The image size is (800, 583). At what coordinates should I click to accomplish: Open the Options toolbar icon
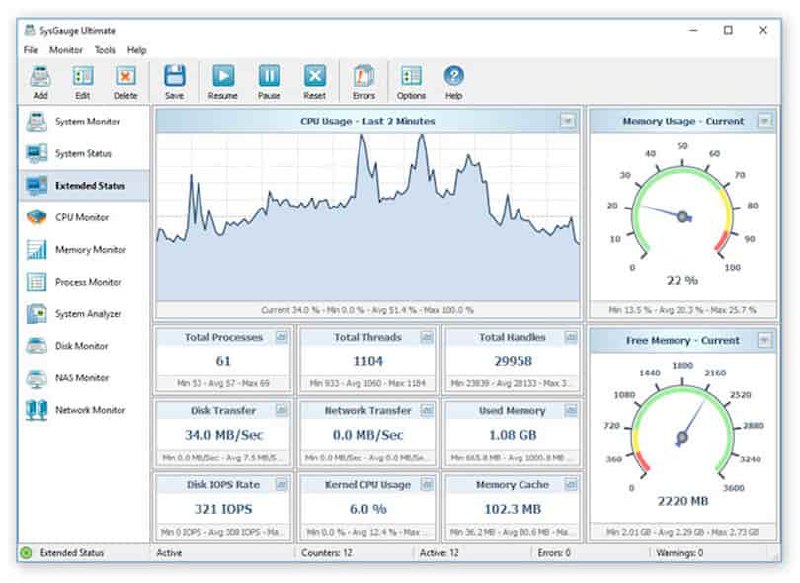411,76
